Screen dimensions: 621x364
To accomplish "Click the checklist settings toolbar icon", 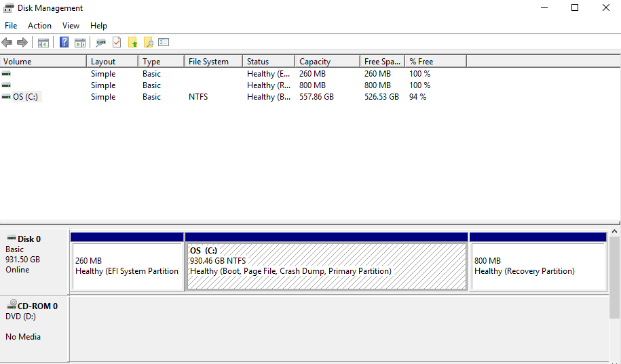I will pos(164,42).
